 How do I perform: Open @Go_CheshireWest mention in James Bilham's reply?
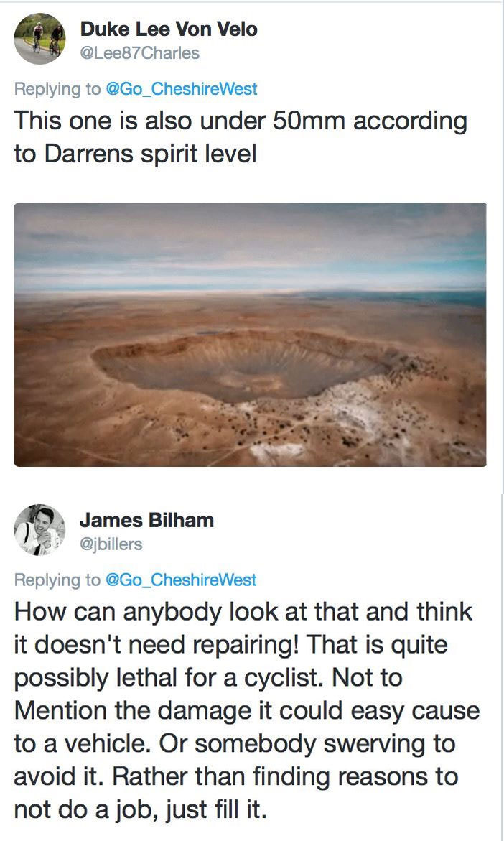[x=181, y=580]
